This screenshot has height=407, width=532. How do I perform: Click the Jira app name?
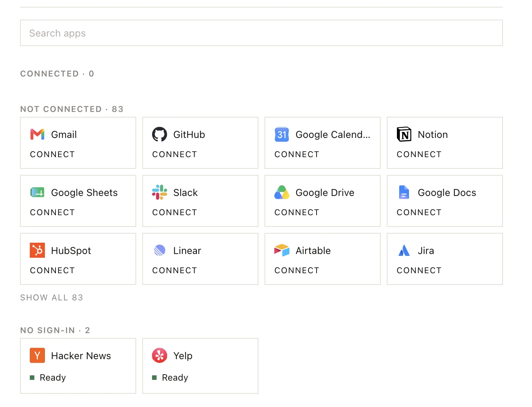coord(426,251)
